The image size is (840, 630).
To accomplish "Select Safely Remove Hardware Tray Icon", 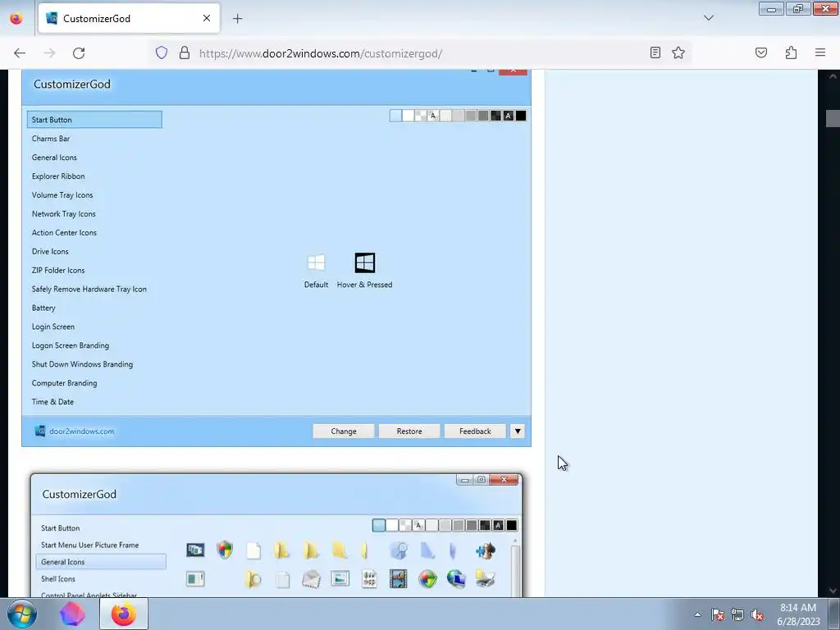I will (89, 289).
